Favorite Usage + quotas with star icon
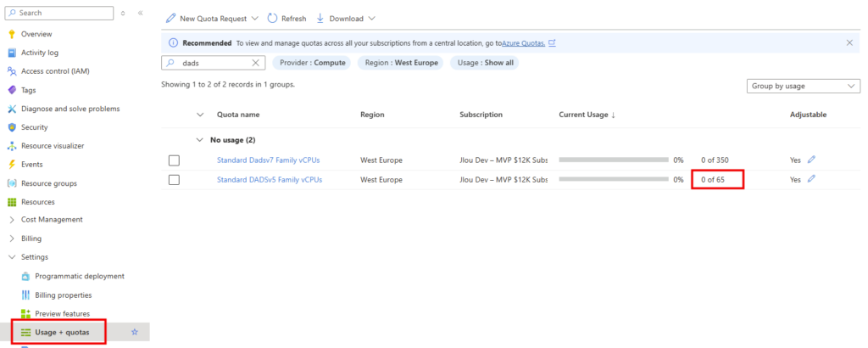This screenshot has width=868, height=348. click(x=134, y=333)
